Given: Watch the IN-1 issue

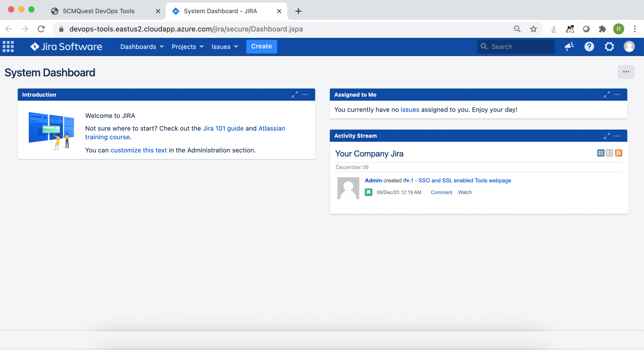Looking at the screenshot, I should [465, 192].
